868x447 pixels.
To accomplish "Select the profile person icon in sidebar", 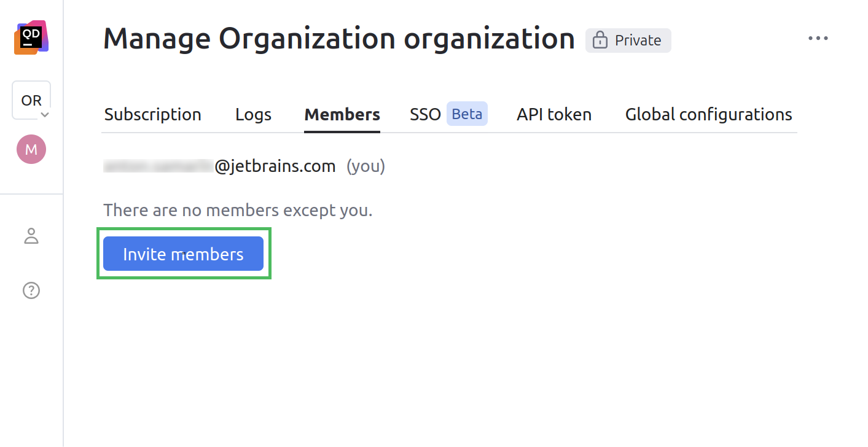I will click(31, 236).
